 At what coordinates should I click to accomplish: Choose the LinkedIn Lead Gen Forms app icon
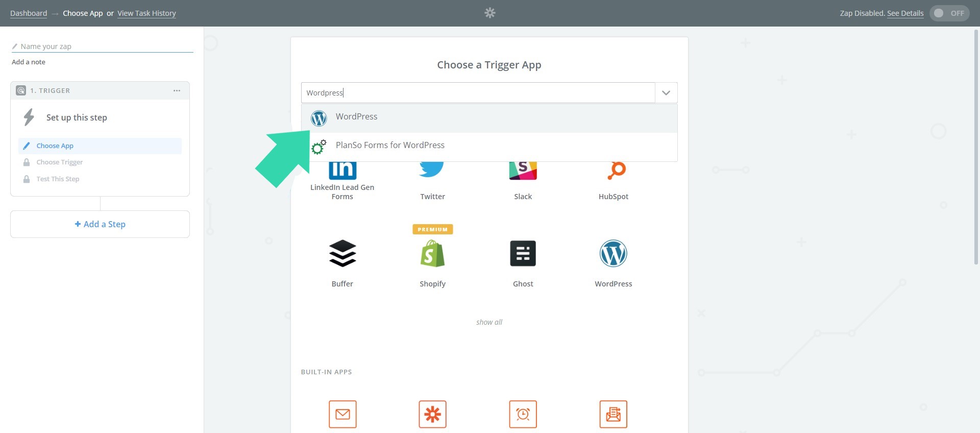click(342, 170)
